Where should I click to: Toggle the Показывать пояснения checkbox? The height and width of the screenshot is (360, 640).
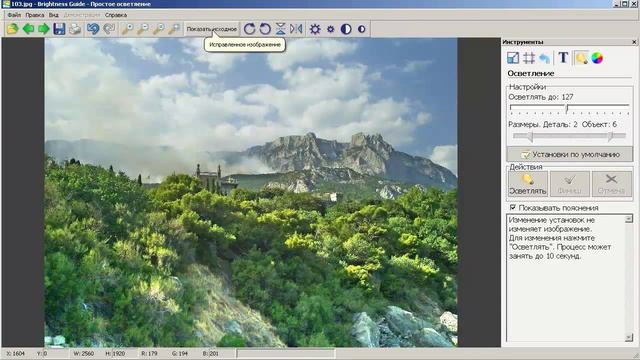tap(513, 207)
